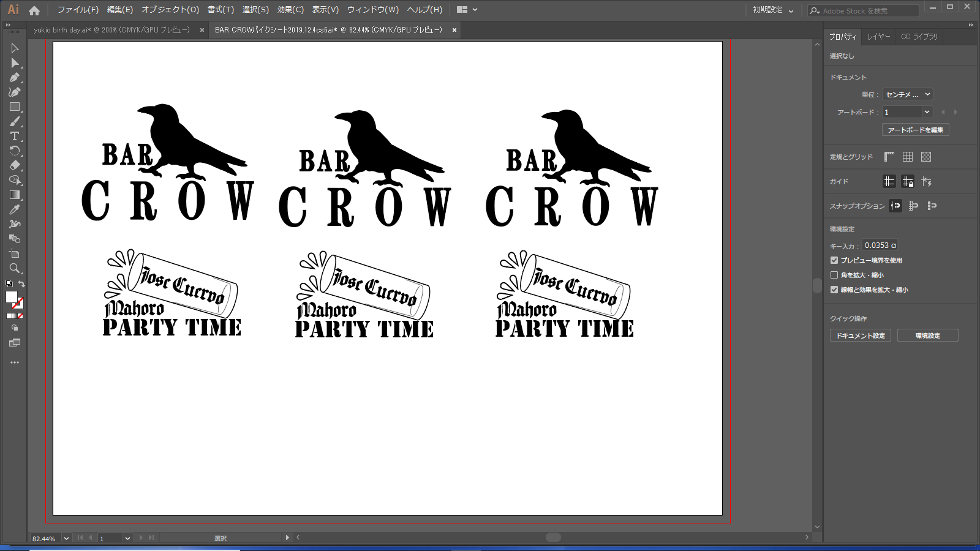The image size is (980, 551).
Task: Expand the toolbar double-arrow toggle
Action: pos(8,25)
